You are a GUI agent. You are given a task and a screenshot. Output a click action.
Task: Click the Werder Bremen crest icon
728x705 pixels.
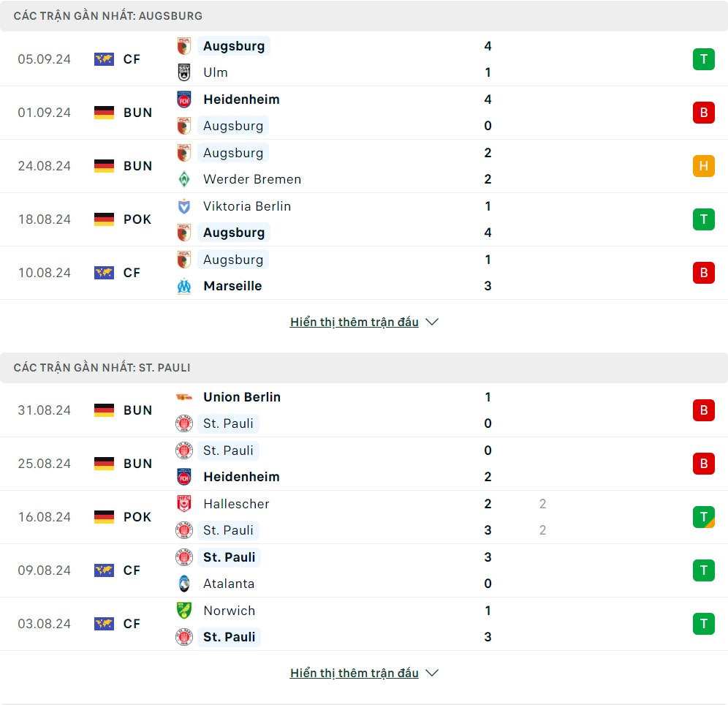point(184,179)
